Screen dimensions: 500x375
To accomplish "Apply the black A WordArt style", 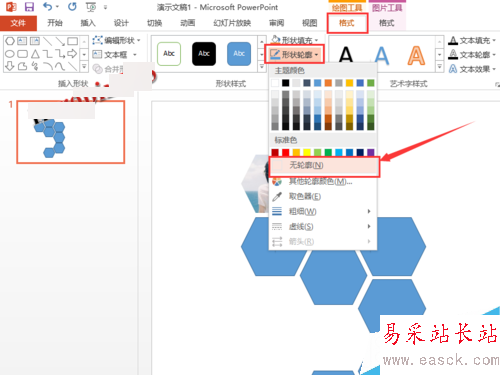I will 346,55.
